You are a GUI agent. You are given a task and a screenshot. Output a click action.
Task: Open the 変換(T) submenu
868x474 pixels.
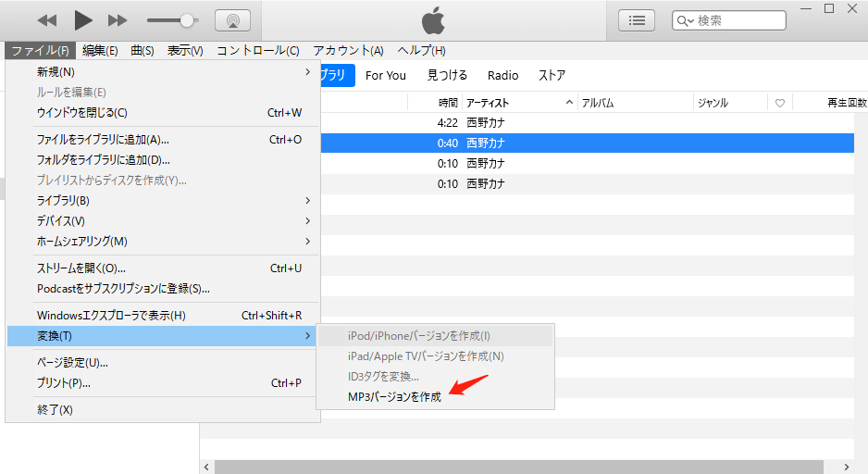[x=163, y=336]
